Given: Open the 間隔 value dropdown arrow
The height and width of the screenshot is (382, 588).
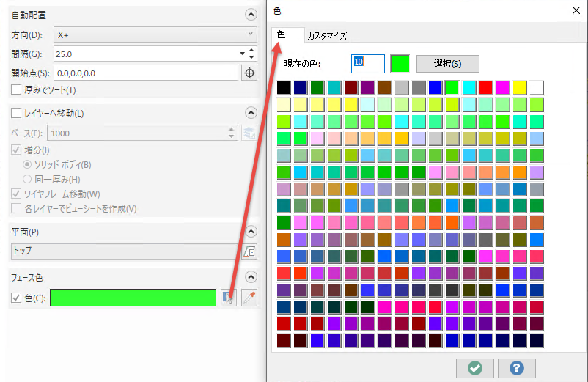Looking at the screenshot, I should 242,54.
